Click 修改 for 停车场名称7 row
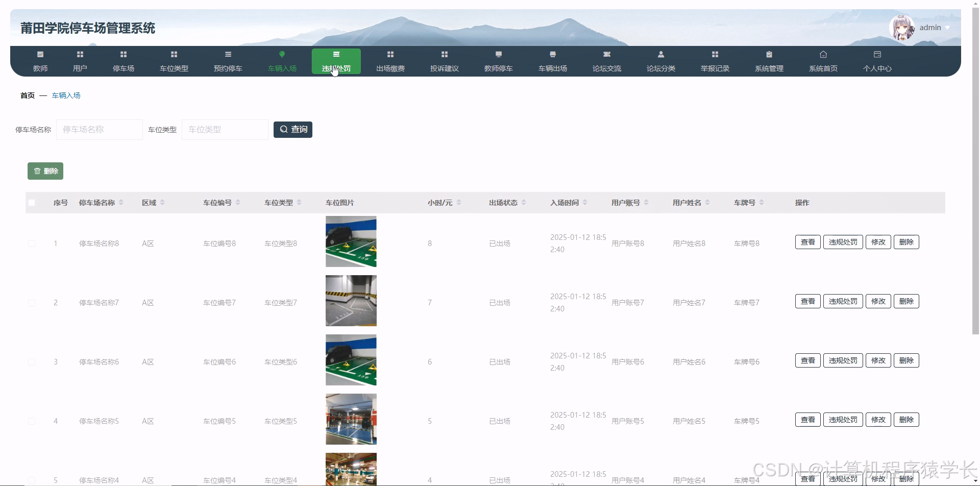 (x=878, y=301)
